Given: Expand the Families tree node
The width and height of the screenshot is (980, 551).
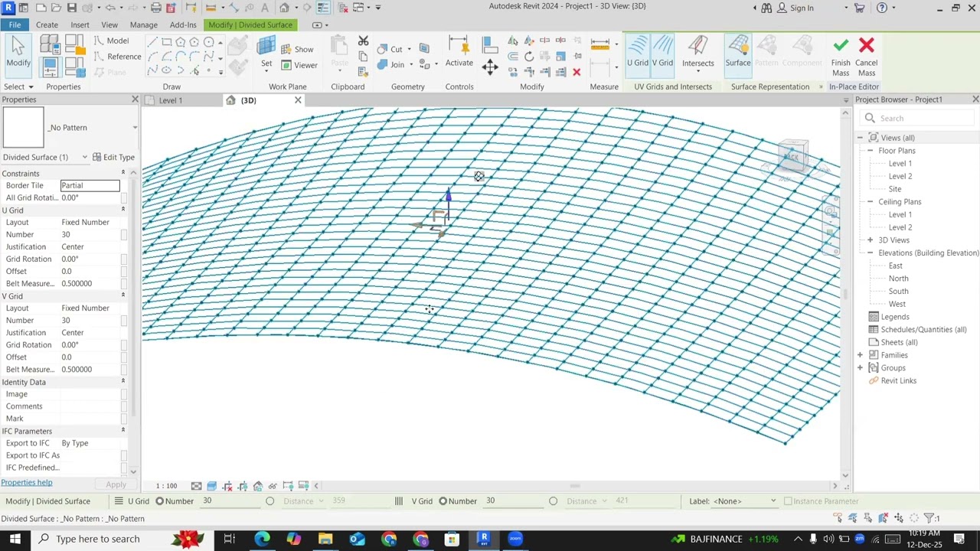Looking at the screenshot, I should [x=860, y=355].
